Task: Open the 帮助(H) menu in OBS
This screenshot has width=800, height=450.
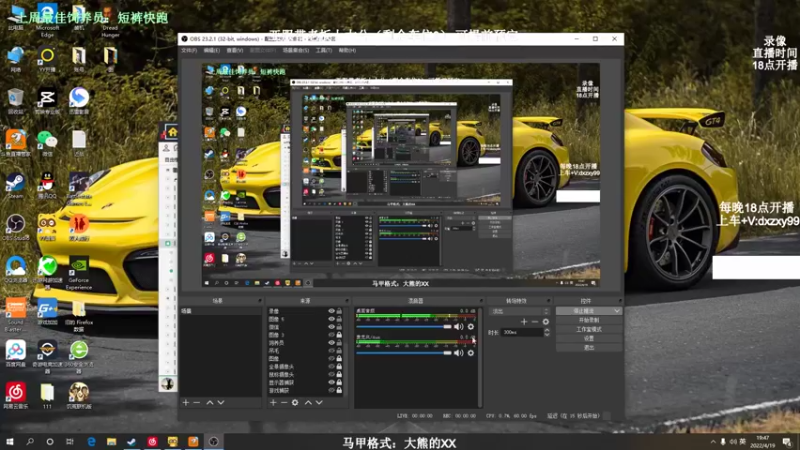Action: [x=347, y=51]
